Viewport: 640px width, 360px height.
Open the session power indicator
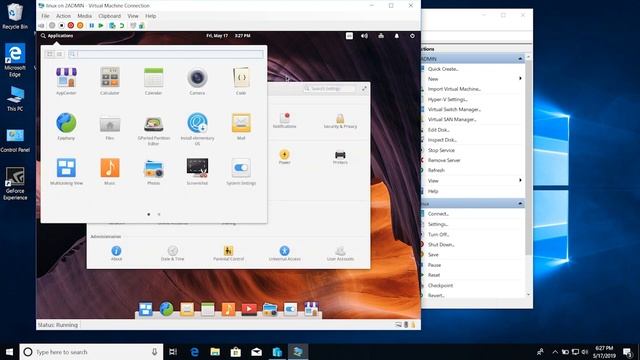click(412, 36)
